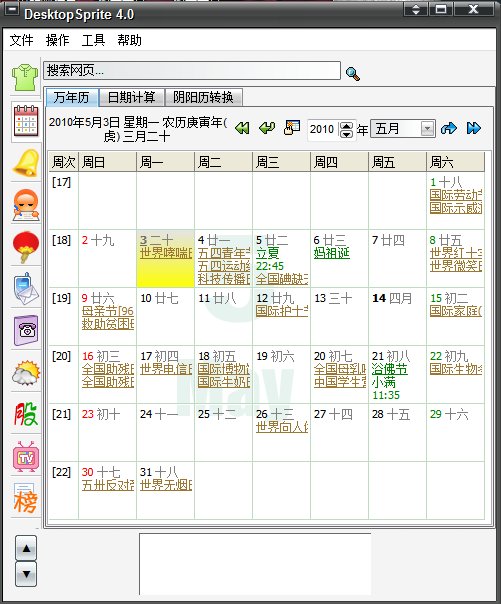Open the stock (股) sidebar icon
The height and width of the screenshot is (604, 501).
[x=26, y=414]
